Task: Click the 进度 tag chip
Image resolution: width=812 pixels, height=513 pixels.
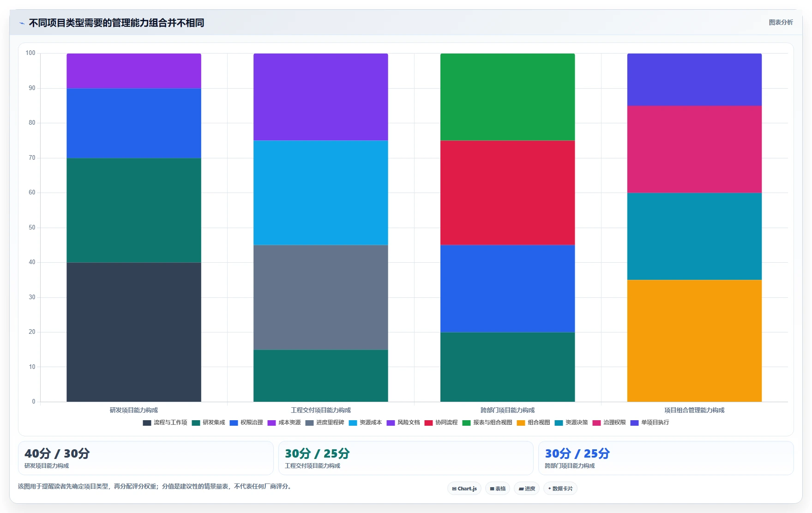Action: pyautogui.click(x=527, y=489)
